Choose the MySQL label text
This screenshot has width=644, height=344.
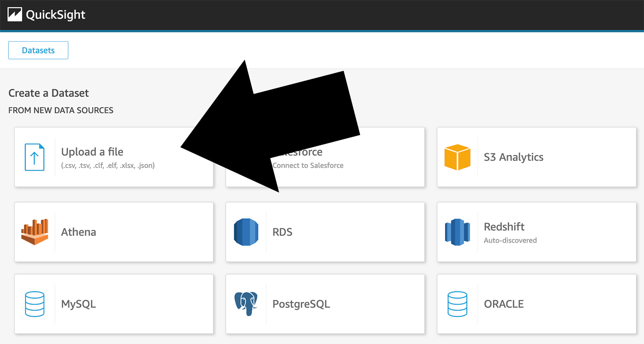pyautogui.click(x=79, y=304)
